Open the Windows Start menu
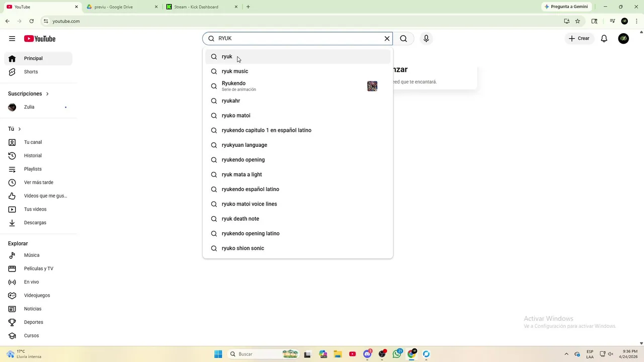This screenshot has width=644, height=362. 218,354
